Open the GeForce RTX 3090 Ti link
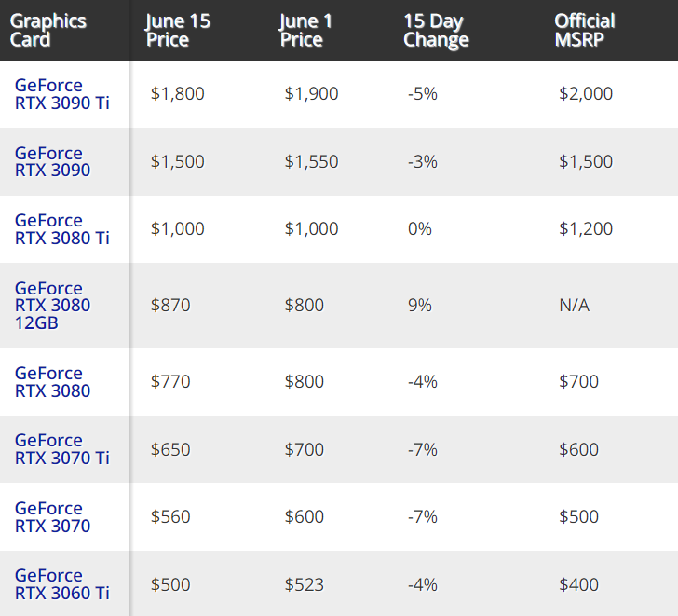The height and width of the screenshot is (616, 678). [61, 94]
